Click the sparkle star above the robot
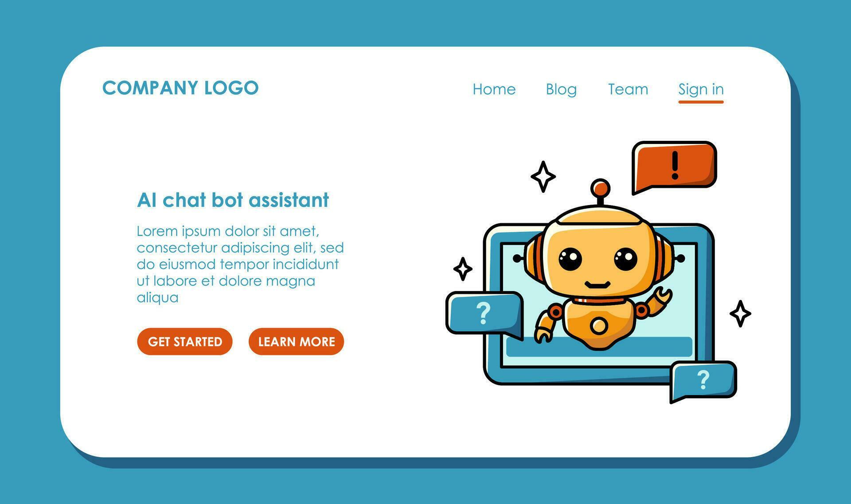The height and width of the screenshot is (504, 851). coord(543,176)
